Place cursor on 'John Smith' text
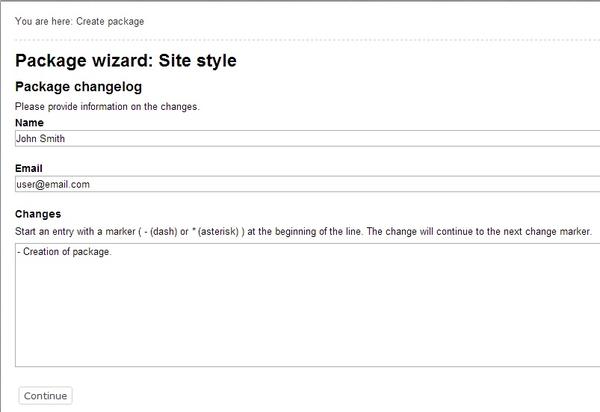The image size is (600, 412). tap(41, 138)
